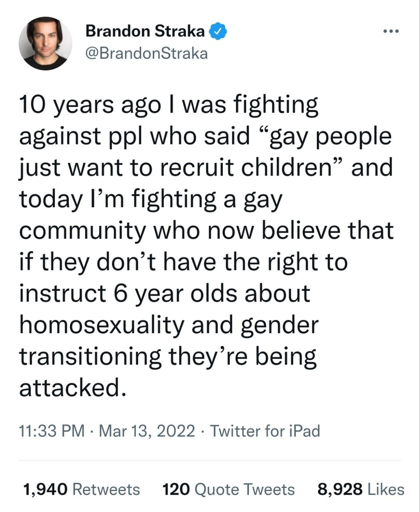This screenshot has height=512, width=420.
Task: Click the Brandon Straka display name
Action: coord(145,32)
